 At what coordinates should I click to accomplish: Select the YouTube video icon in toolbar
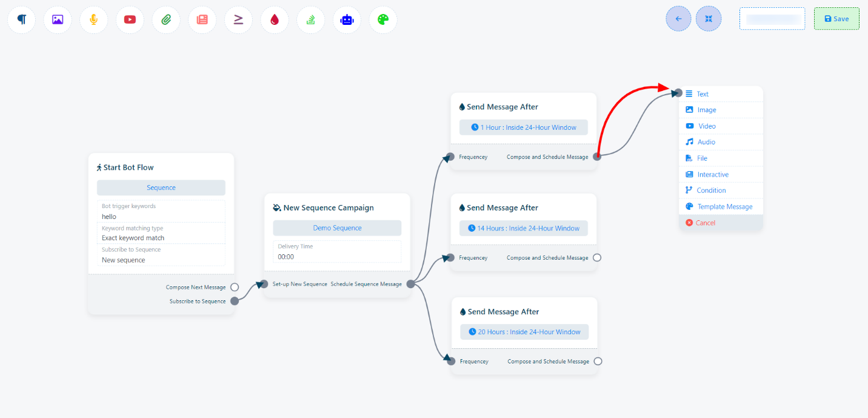[130, 19]
